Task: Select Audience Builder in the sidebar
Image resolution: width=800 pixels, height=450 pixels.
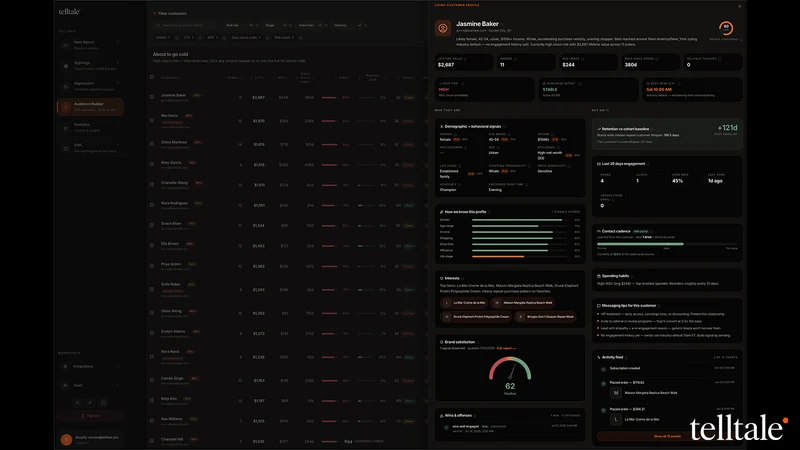Action: 91,107
